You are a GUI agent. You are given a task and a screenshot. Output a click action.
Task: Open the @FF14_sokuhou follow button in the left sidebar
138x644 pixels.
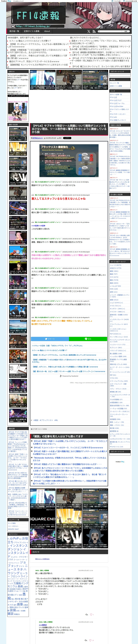pos(18,96)
